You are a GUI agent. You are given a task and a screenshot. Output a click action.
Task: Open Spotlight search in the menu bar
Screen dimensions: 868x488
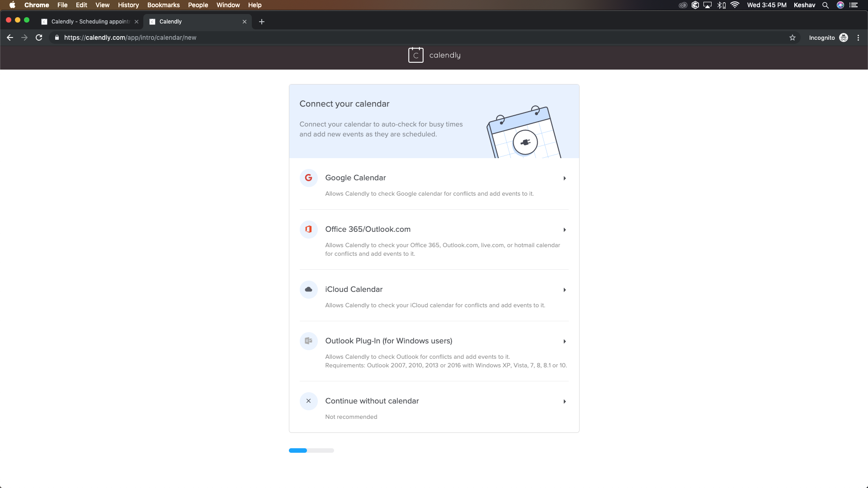click(x=825, y=5)
